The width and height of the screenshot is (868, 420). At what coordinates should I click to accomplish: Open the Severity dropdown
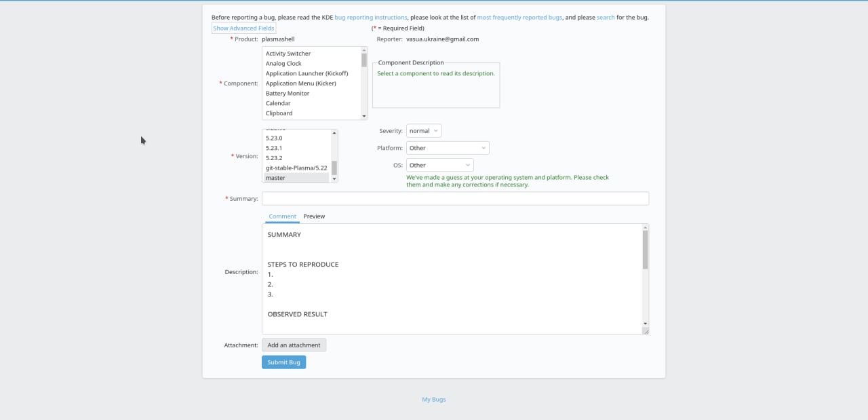click(x=424, y=131)
